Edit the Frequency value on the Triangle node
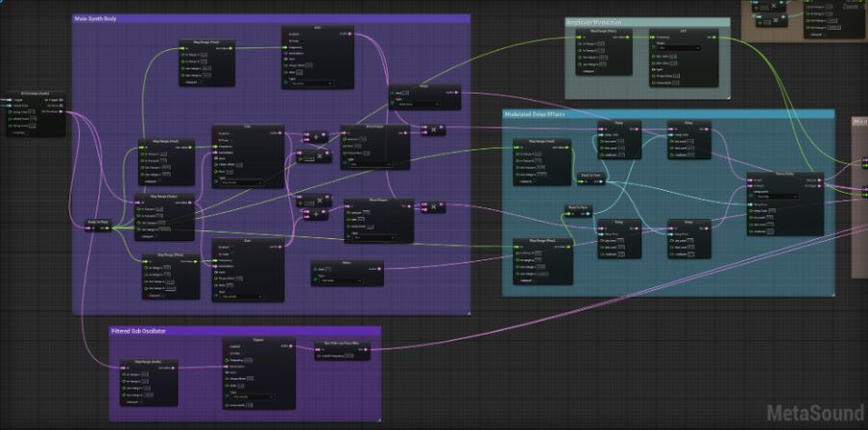The width and height of the screenshot is (868, 430). click(x=249, y=360)
